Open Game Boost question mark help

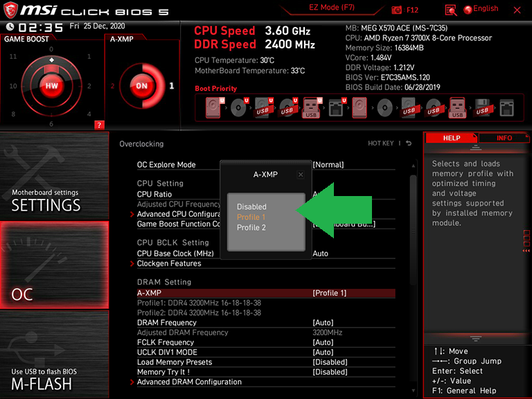[99, 125]
